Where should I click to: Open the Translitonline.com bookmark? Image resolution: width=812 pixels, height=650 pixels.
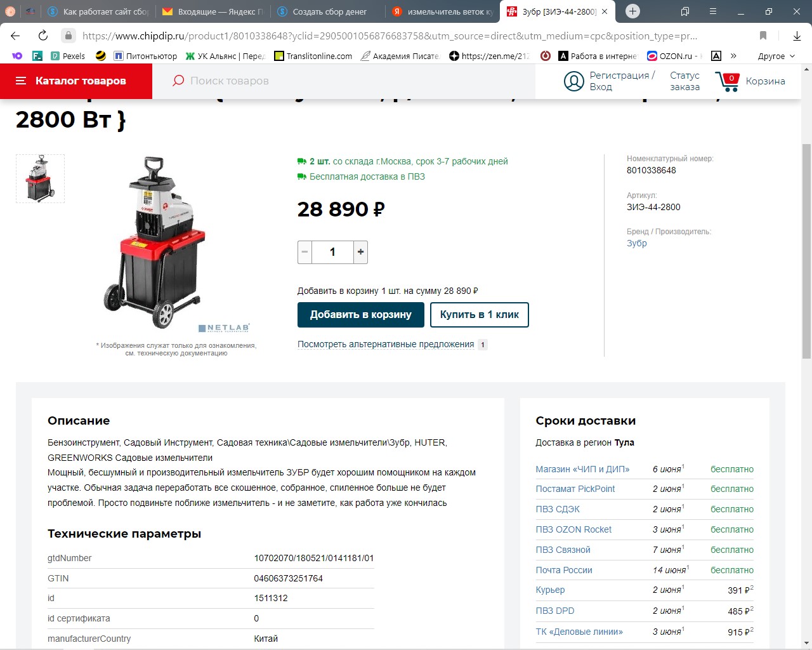(313, 56)
